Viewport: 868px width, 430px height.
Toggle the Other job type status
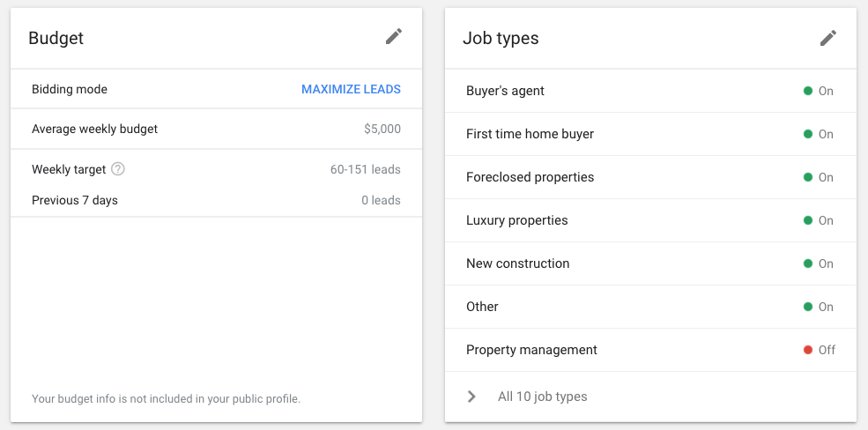point(818,307)
